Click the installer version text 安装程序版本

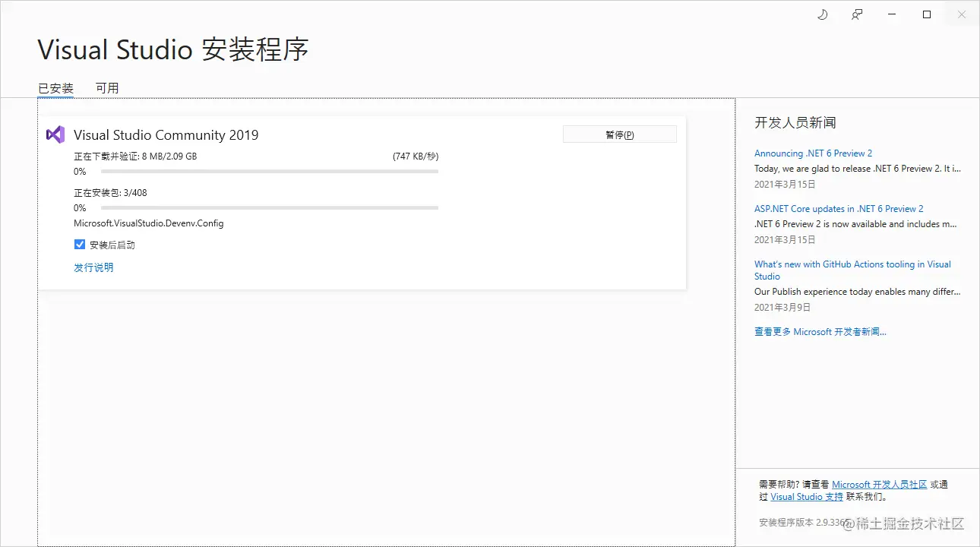coord(803,523)
